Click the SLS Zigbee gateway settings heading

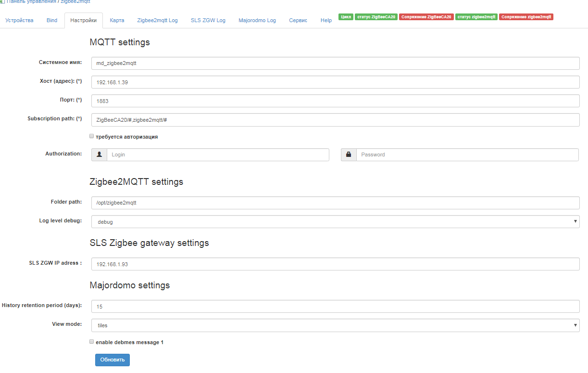click(150, 243)
